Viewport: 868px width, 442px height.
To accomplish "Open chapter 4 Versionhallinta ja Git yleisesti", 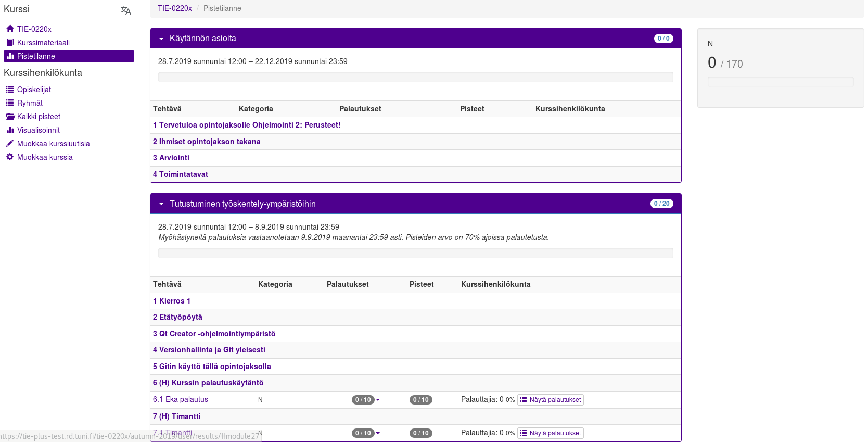I will [x=209, y=350].
